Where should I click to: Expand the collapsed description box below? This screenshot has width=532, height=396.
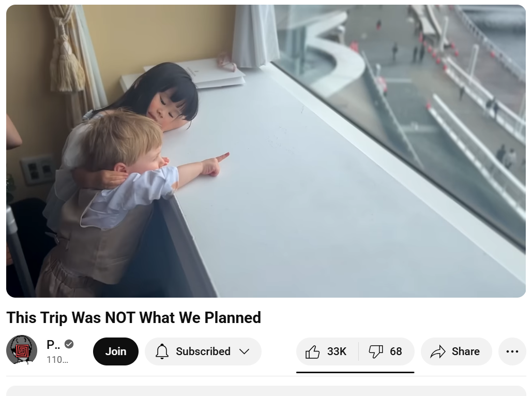(x=266, y=391)
